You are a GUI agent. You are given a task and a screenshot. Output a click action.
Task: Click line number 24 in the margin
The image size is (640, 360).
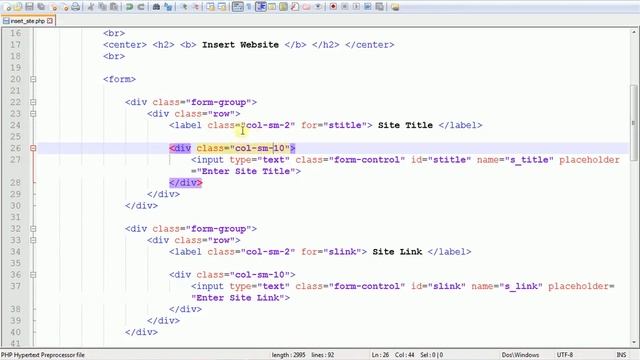click(x=16, y=125)
